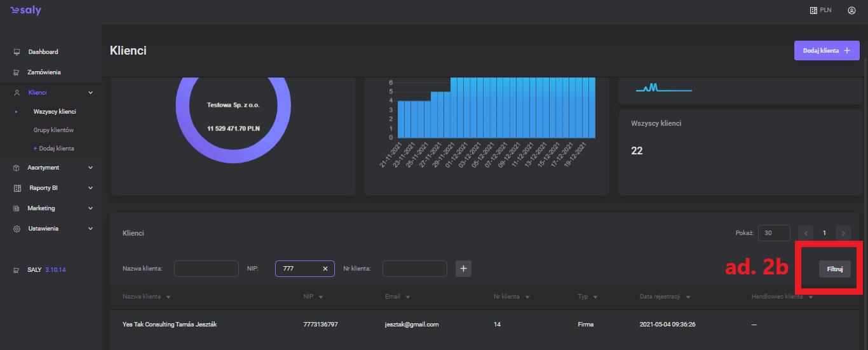The width and height of the screenshot is (868, 350).
Task: Click the Saly logo
Action: [25, 11]
